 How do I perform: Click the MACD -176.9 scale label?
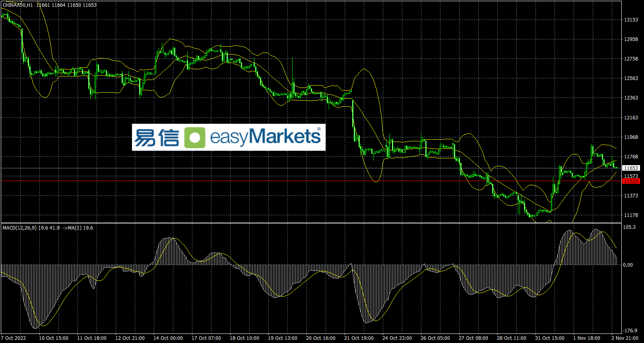(630, 331)
